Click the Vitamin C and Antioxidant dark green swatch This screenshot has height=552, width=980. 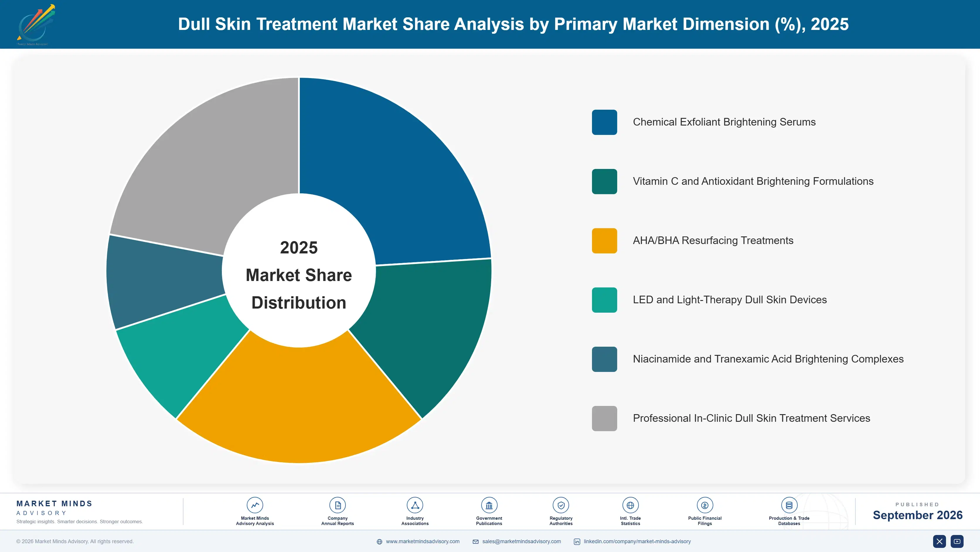604,182
